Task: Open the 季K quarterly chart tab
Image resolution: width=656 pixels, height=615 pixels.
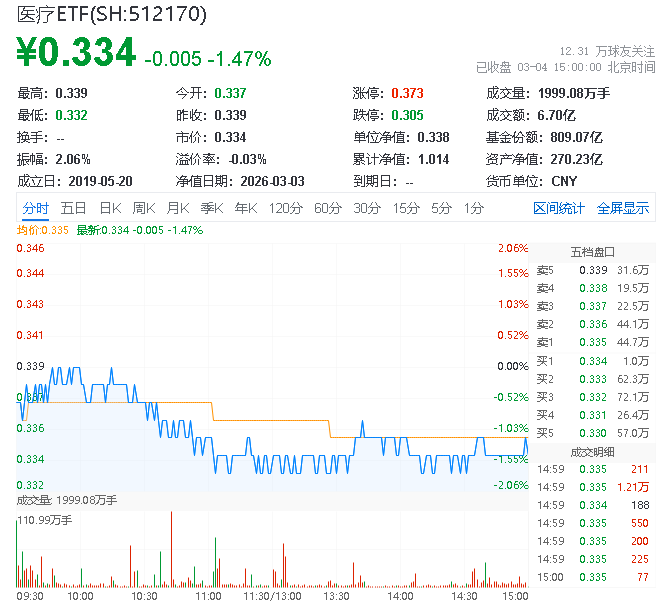Action: pos(211,208)
